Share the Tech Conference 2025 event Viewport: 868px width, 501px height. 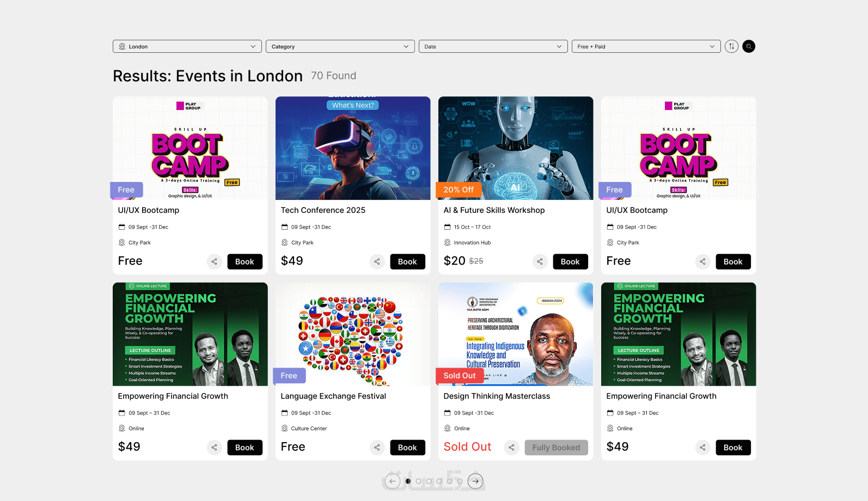point(377,261)
